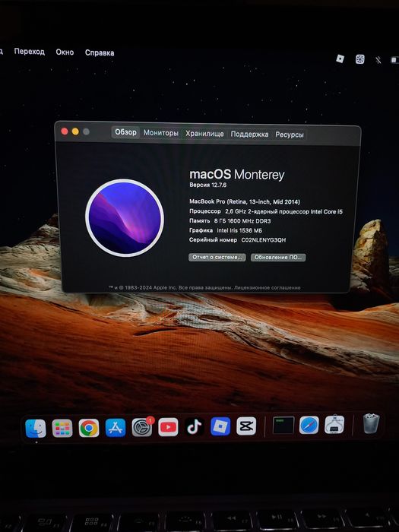Launch Google Chrome from the Dock
The height and width of the screenshot is (532, 399).
pos(89,428)
